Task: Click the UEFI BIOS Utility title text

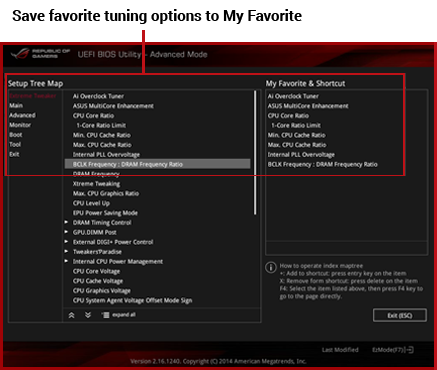Action: (142, 54)
